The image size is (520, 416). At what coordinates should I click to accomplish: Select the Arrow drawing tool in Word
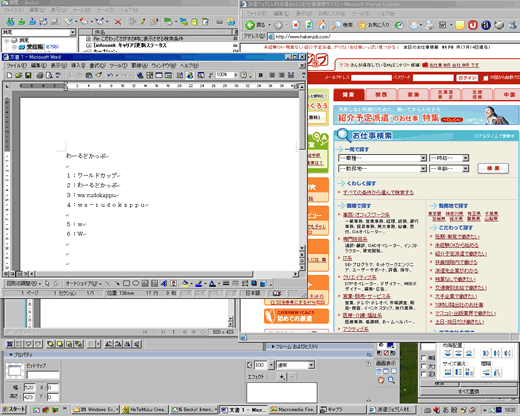coord(117,284)
